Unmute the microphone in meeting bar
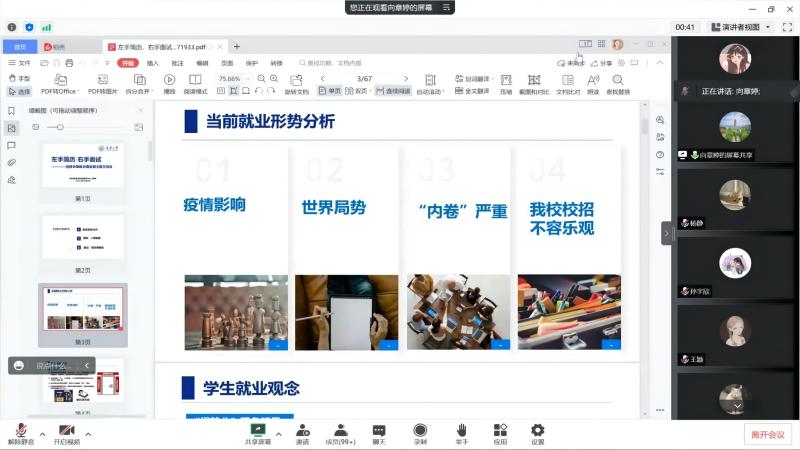 [x=21, y=434]
